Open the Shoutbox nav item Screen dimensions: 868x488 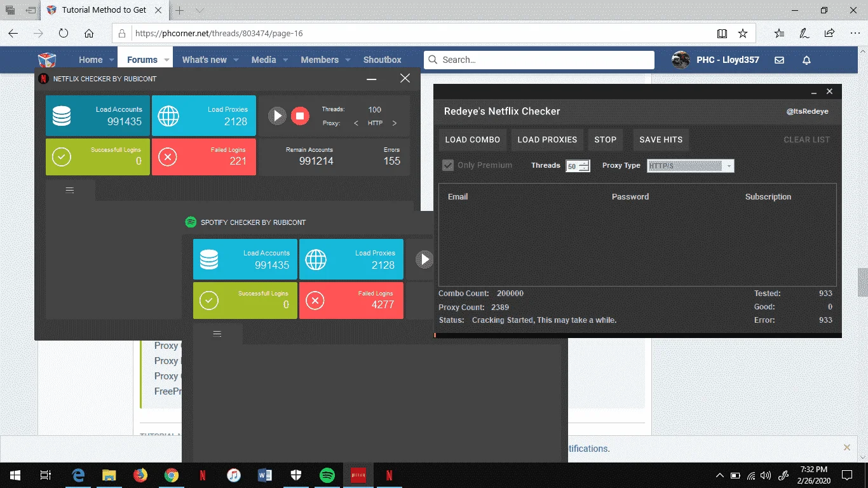[x=383, y=60]
